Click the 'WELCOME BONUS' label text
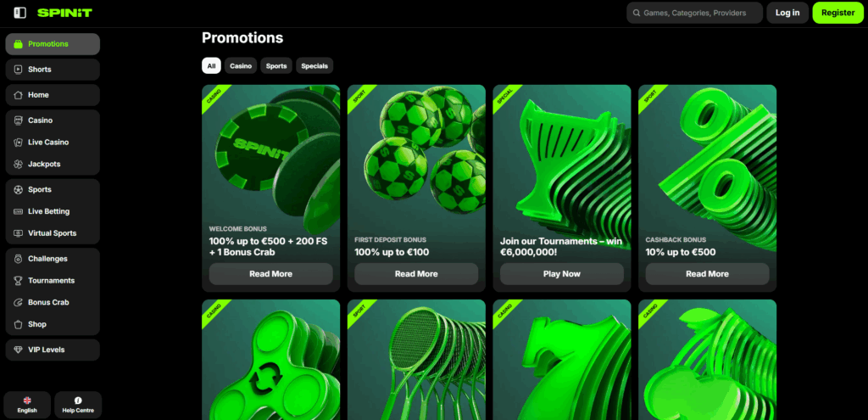 point(238,229)
